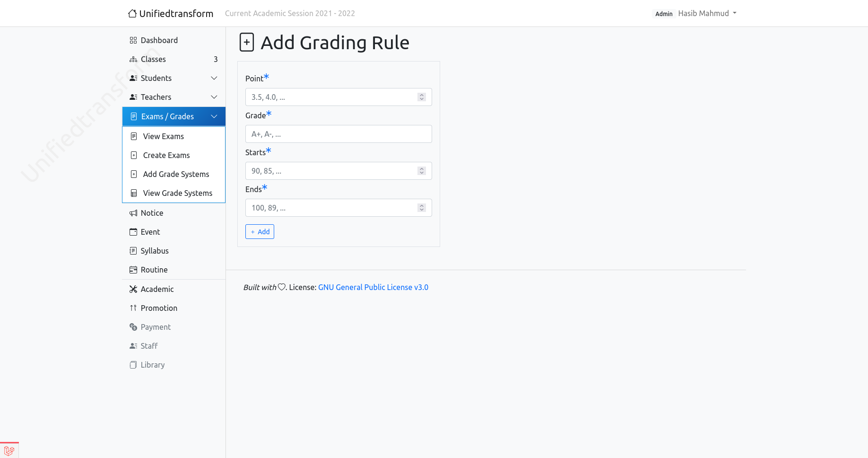Click the Unifiedtransform home icon
868x458 pixels.
click(x=132, y=13)
